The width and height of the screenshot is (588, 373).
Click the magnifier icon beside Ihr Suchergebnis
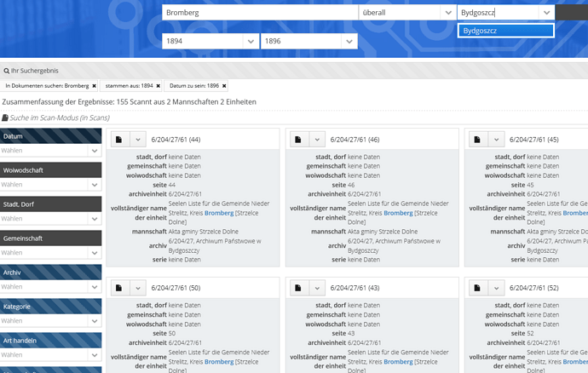(6, 71)
